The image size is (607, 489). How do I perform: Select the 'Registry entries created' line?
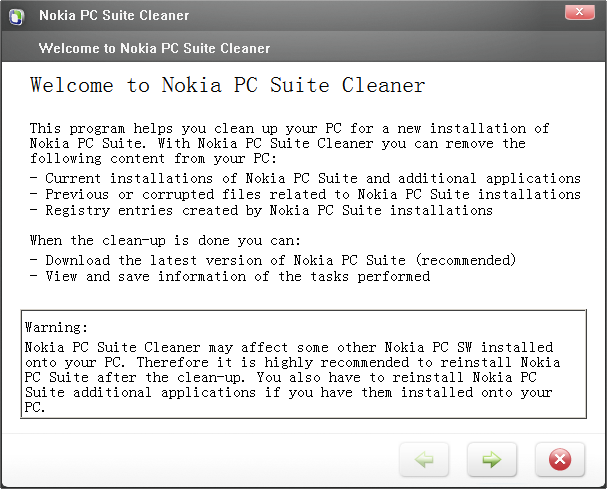261,210
